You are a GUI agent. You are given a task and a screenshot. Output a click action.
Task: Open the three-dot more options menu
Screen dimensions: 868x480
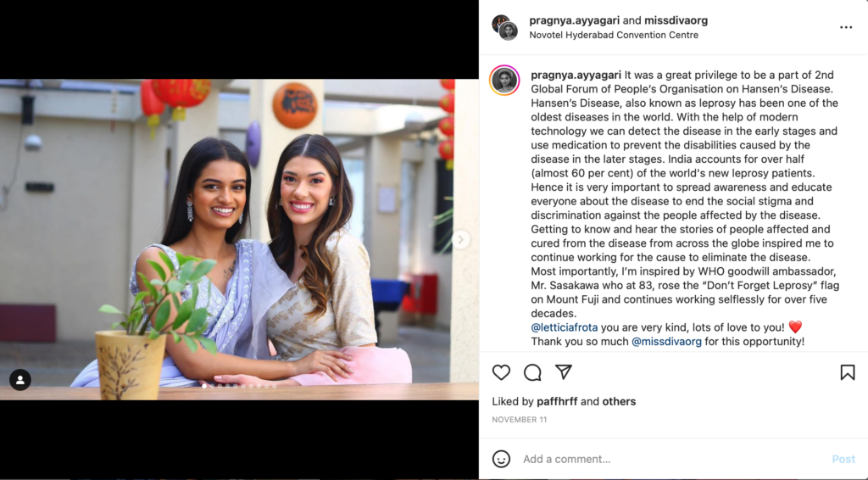point(846,27)
